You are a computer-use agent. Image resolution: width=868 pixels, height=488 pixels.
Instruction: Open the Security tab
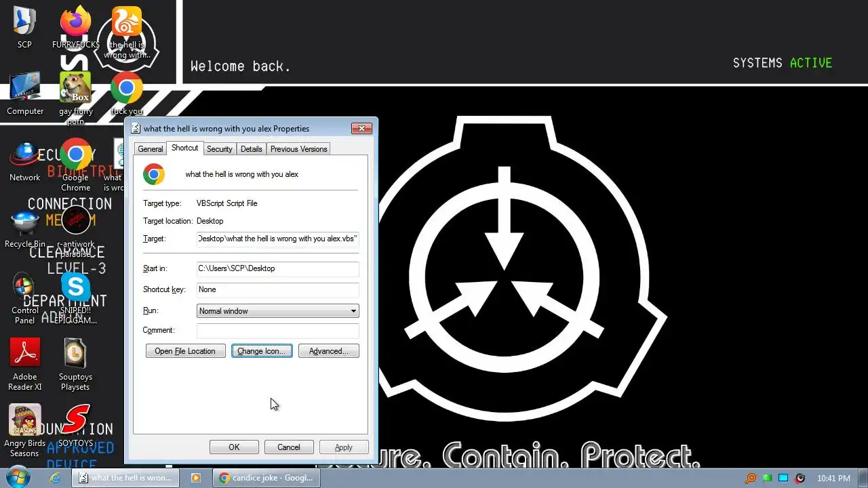[219, 149]
